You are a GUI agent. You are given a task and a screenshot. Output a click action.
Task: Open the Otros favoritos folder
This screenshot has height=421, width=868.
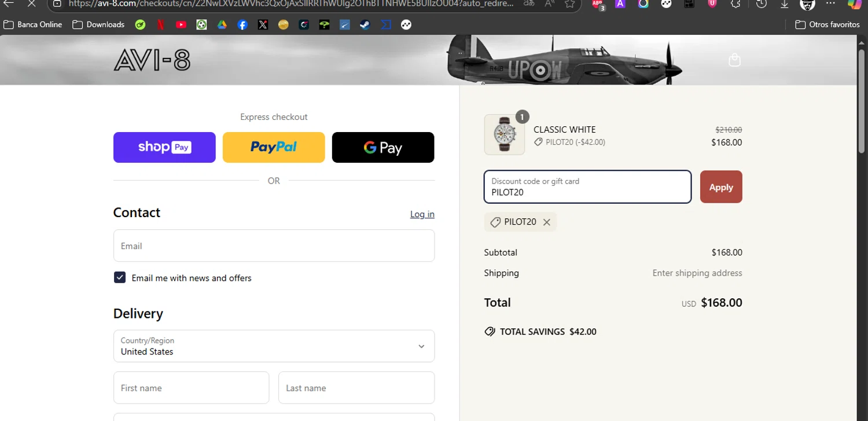coord(827,25)
